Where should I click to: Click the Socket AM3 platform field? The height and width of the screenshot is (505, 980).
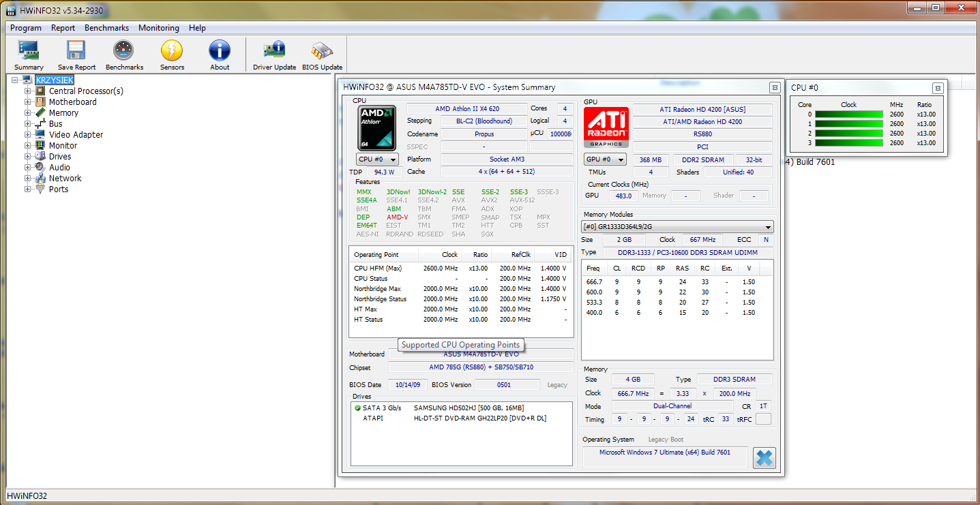(x=507, y=159)
